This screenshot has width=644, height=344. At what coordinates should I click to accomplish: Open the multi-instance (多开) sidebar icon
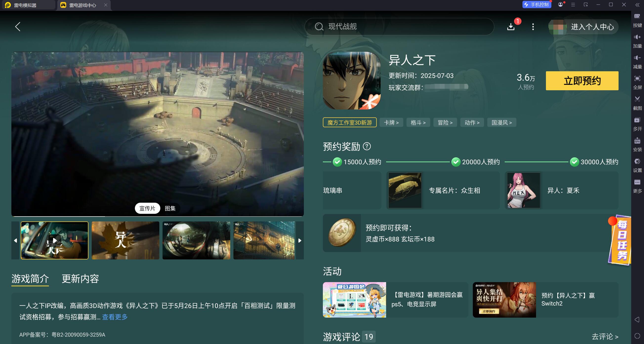[x=637, y=120]
